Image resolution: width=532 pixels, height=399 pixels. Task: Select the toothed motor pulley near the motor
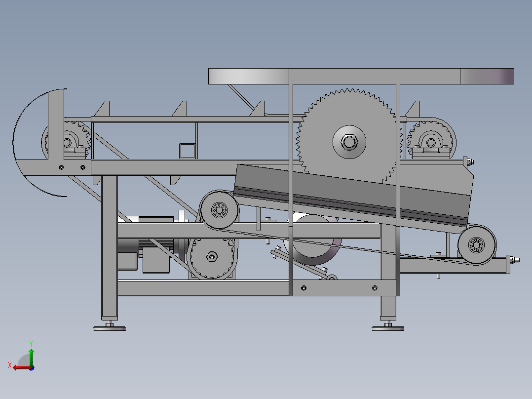click(212, 257)
